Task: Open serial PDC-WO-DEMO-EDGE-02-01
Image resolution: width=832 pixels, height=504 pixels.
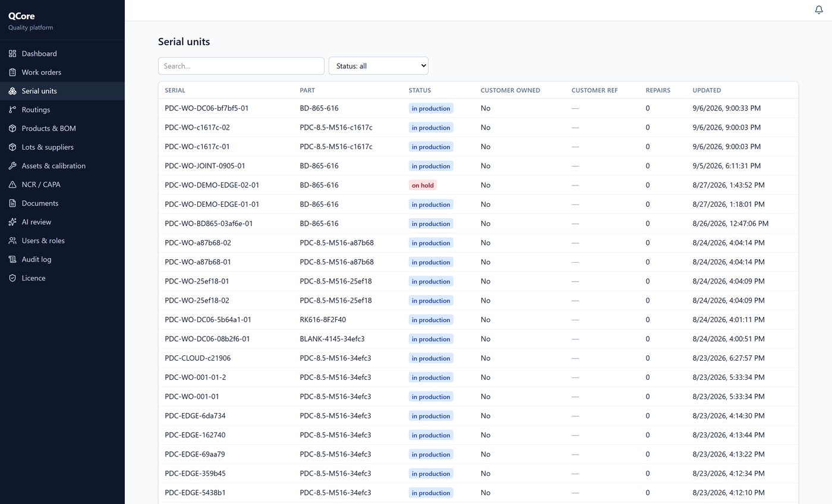Action: (212, 185)
